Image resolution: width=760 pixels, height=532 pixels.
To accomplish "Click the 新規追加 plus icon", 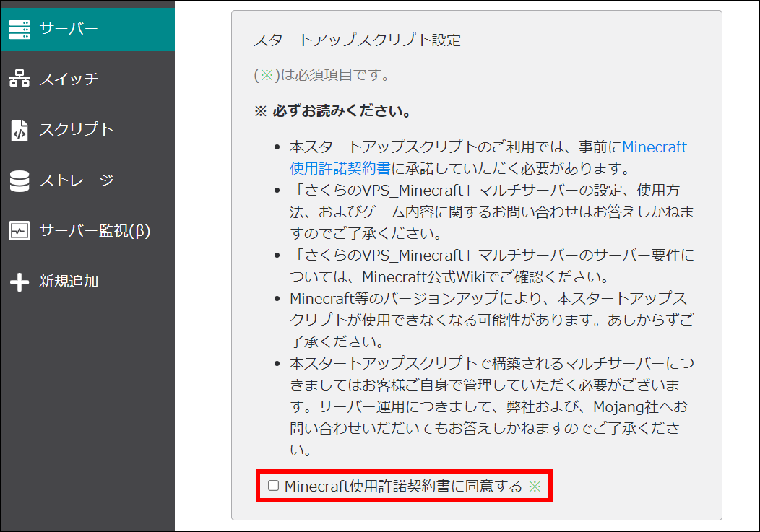I will (x=20, y=282).
